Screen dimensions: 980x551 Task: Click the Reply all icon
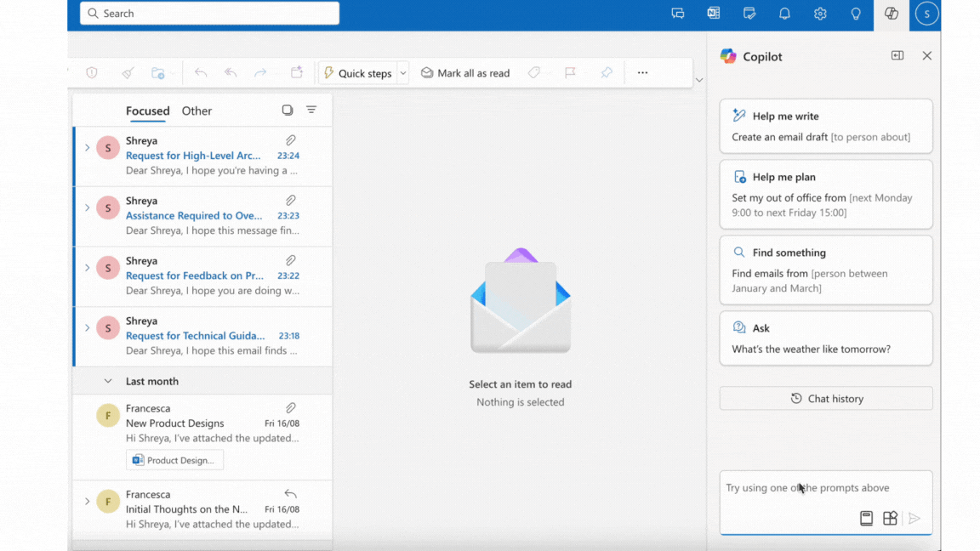[231, 73]
